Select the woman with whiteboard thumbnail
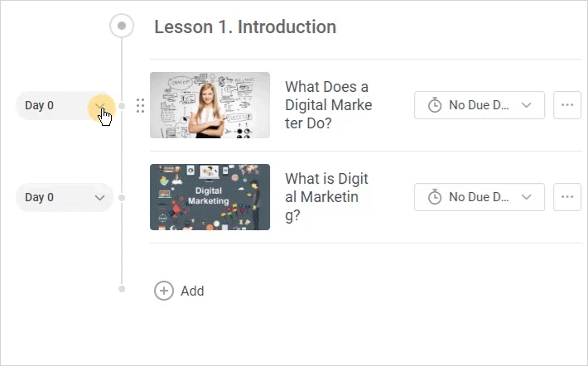588x366 pixels. point(210,105)
